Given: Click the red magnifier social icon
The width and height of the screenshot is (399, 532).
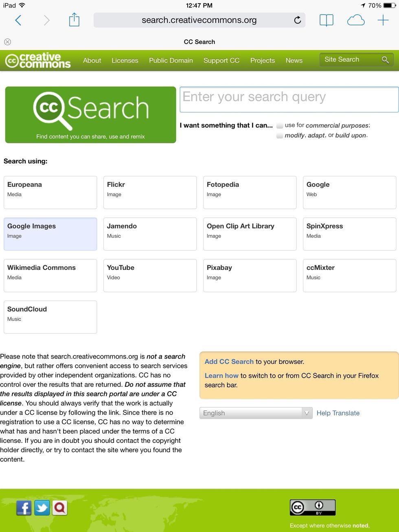Looking at the screenshot, I should click(x=60, y=508).
